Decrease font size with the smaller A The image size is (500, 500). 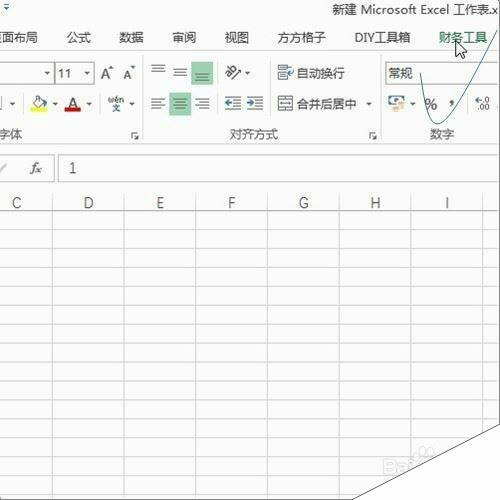129,73
